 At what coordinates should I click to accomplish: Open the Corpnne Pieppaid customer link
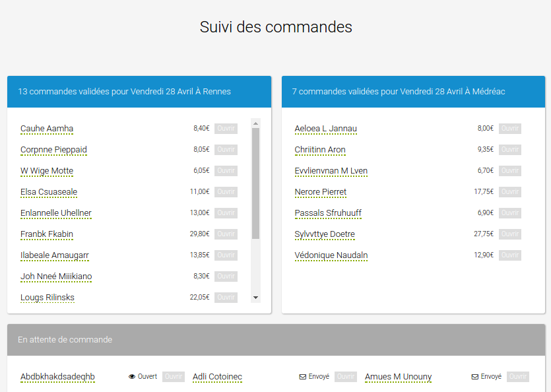53,150
